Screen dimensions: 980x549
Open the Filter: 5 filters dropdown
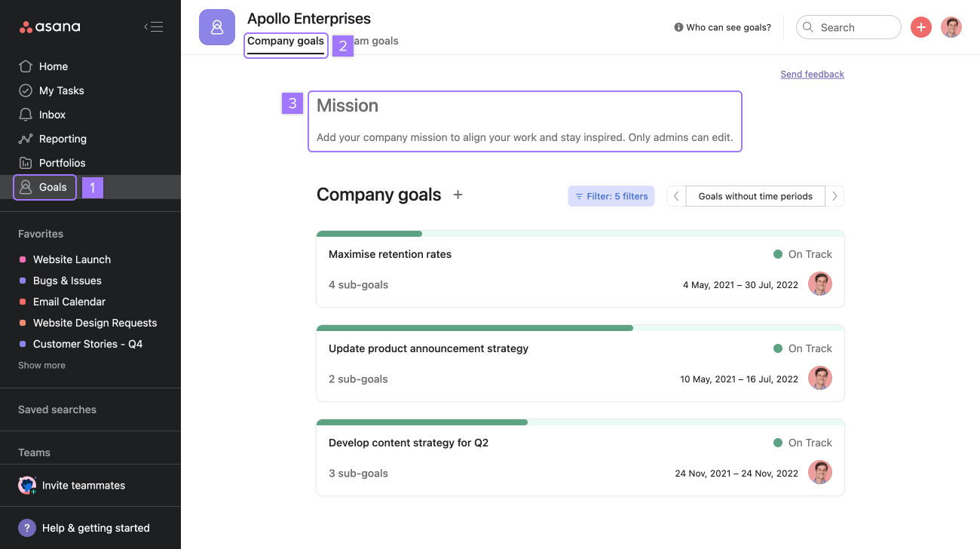pyautogui.click(x=611, y=196)
